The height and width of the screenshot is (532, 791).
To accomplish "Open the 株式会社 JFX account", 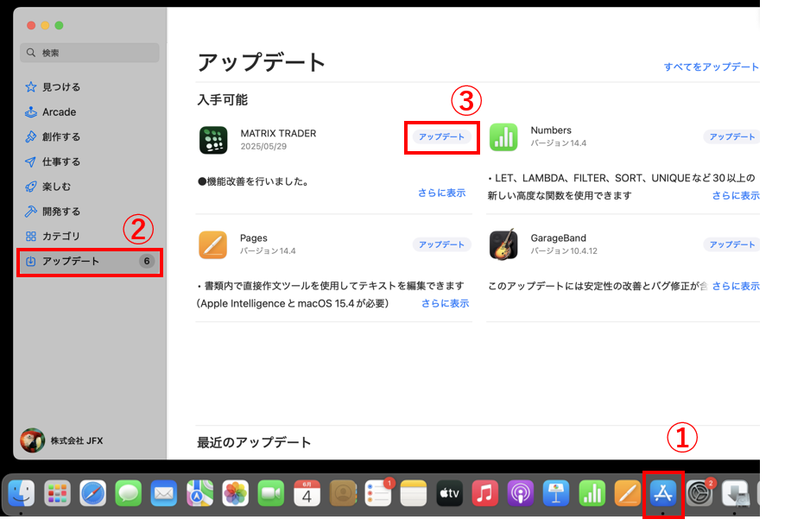I will [62, 440].
